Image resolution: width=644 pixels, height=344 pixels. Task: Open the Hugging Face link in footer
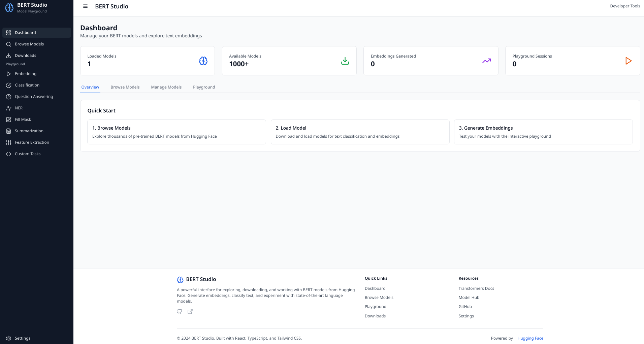point(530,338)
